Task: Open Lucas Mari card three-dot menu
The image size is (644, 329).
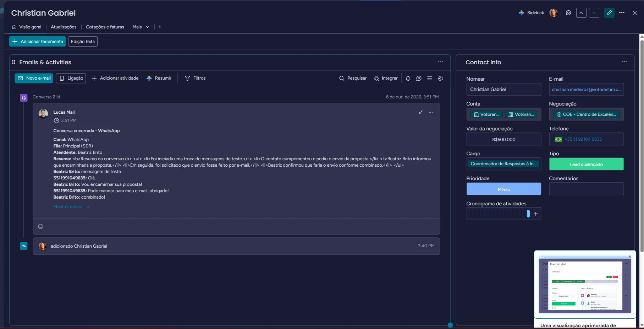Action: click(430, 112)
